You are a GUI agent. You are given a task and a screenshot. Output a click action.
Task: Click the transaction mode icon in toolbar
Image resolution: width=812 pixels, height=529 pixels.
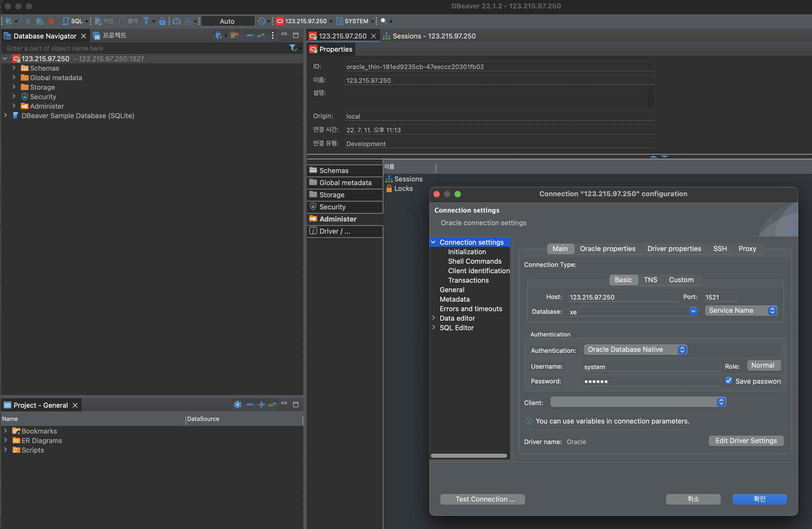click(146, 21)
